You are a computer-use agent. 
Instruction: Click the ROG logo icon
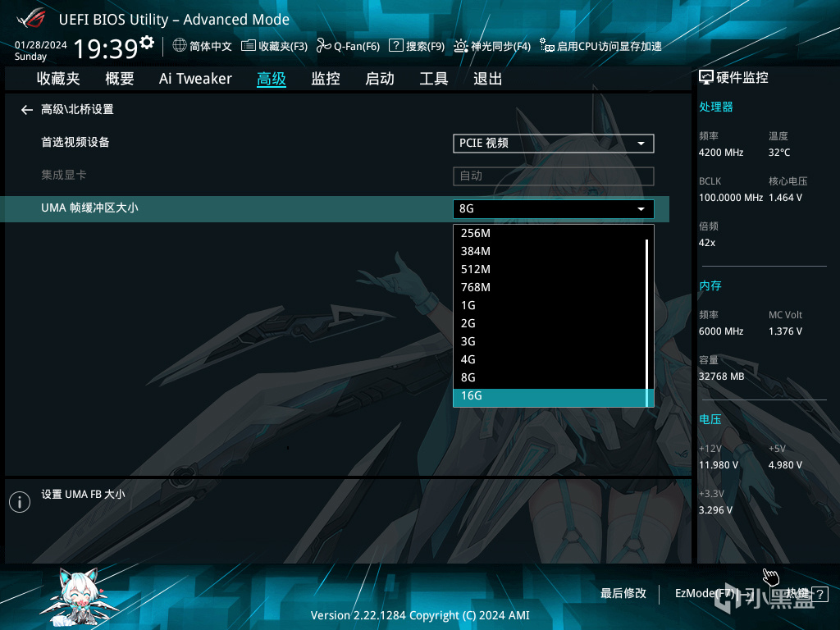(31, 20)
